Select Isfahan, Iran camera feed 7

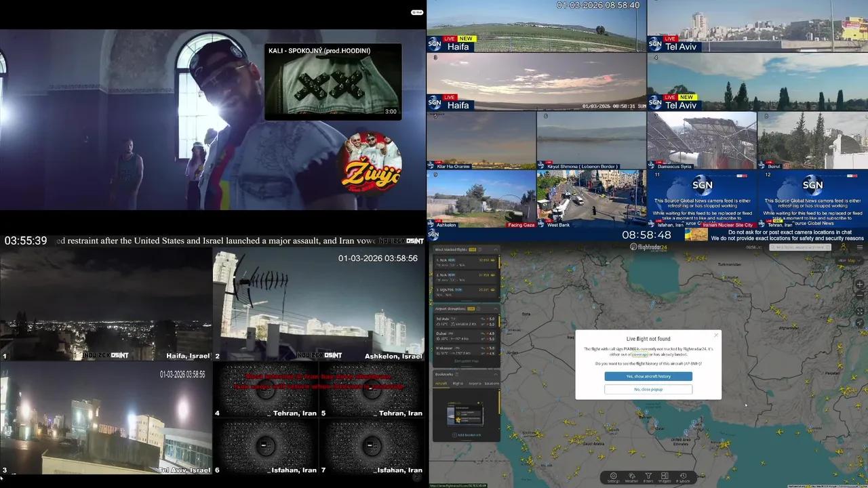click(x=372, y=447)
